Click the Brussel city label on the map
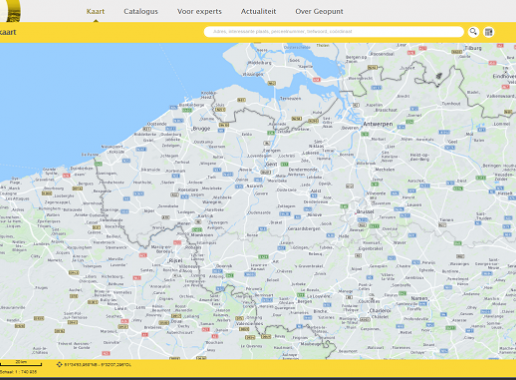This screenshot has height=380, width=516. coord(365,212)
